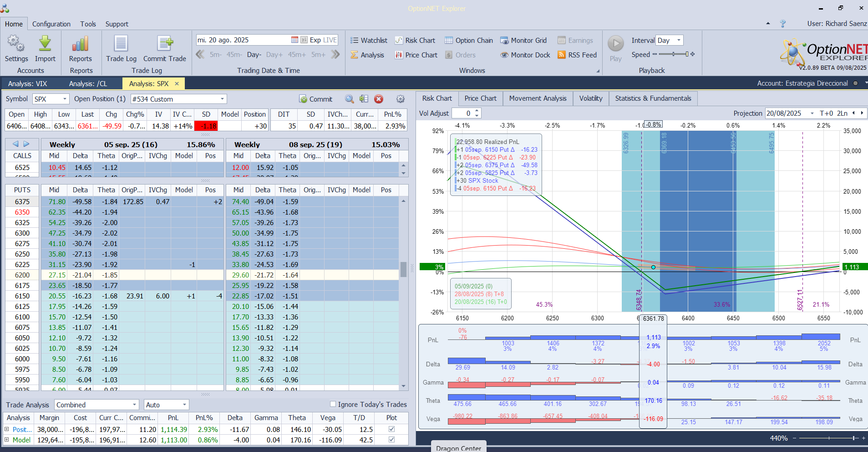Open the Option Chain window
This screenshot has width=868, height=452.
pyautogui.click(x=469, y=41)
